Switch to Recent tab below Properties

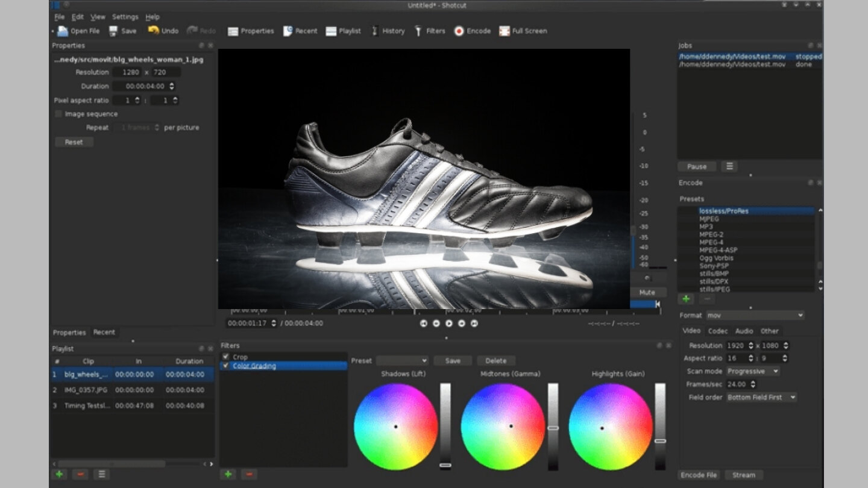coord(104,333)
